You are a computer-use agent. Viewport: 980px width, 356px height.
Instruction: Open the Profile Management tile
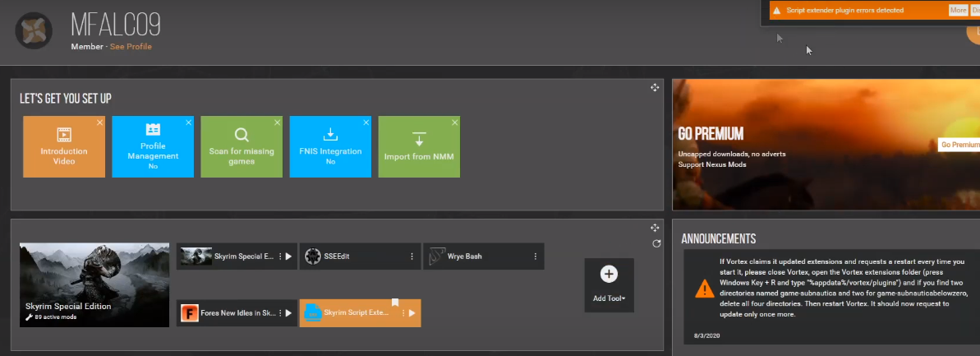click(x=153, y=146)
